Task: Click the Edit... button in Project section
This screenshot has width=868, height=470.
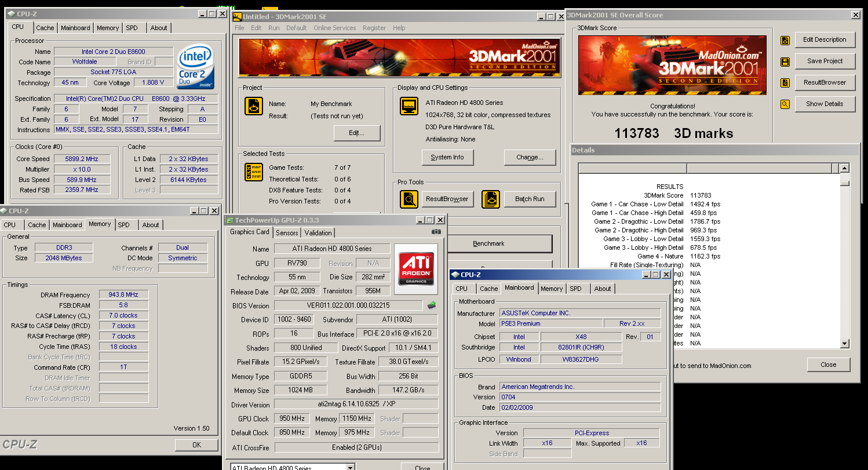Action: [x=357, y=133]
